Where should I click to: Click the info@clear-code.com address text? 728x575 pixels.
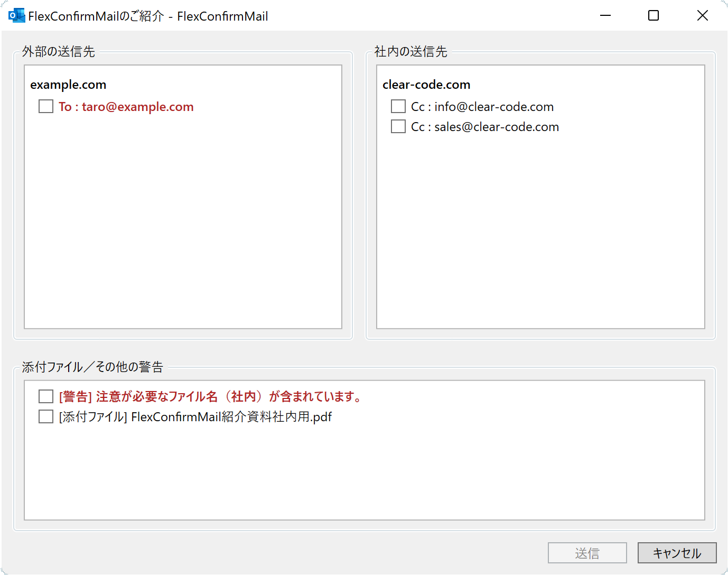[x=482, y=106]
